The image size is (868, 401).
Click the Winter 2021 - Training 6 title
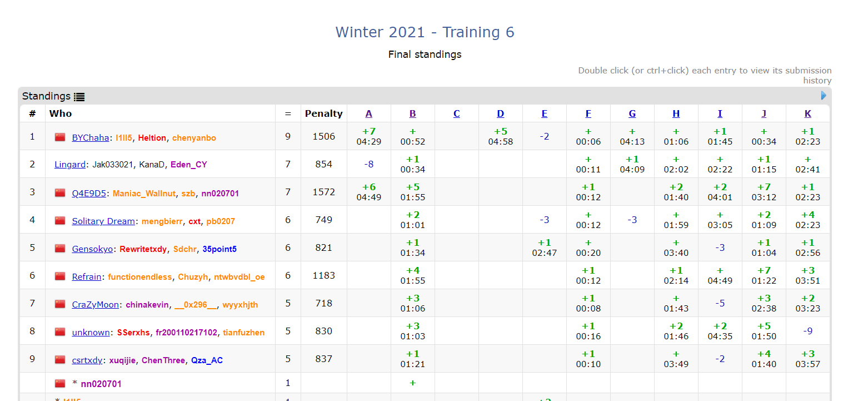click(425, 32)
